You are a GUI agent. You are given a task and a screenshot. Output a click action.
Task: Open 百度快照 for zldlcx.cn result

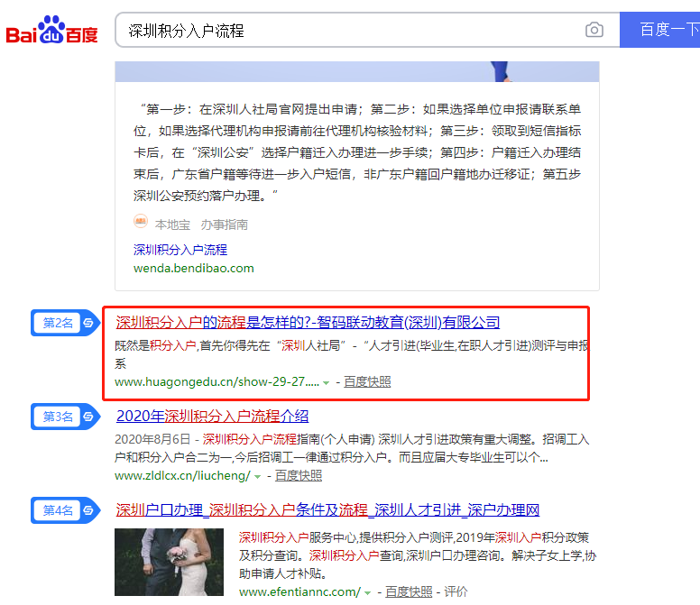[299, 475]
